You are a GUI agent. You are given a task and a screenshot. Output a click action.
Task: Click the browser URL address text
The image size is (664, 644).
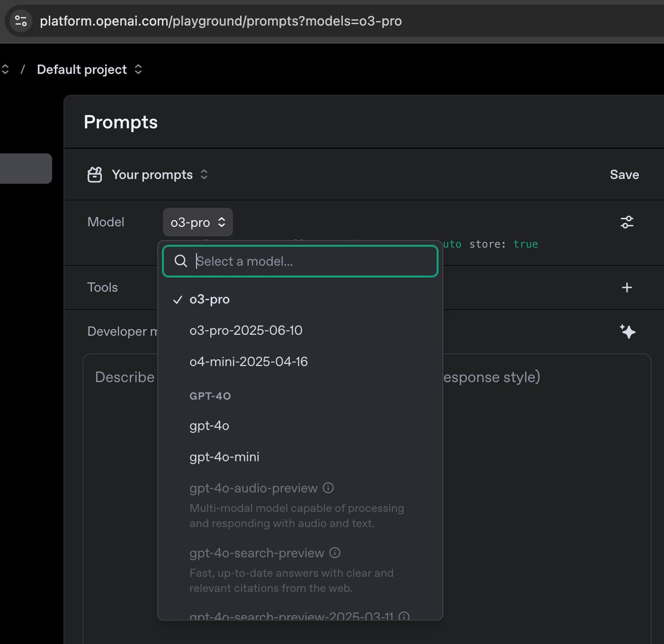[221, 21]
